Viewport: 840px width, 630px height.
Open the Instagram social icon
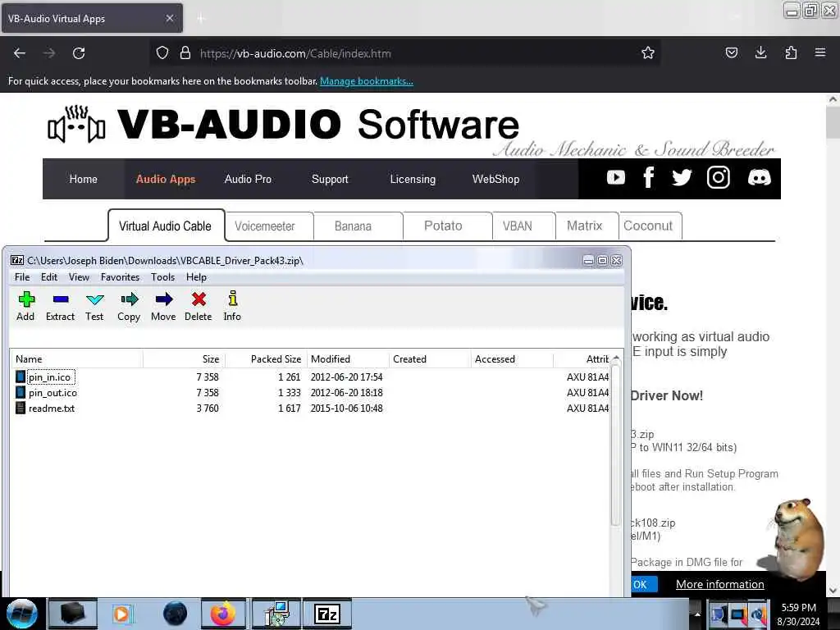718,177
